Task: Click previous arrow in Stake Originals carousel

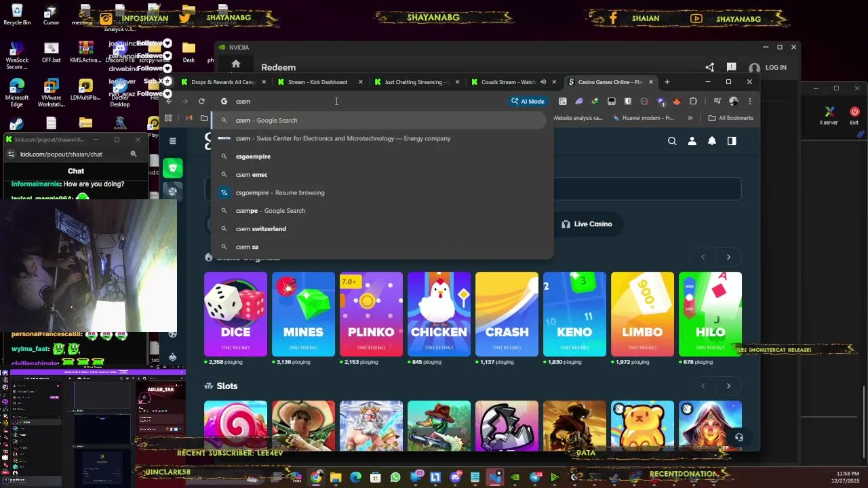Action: [x=703, y=257]
